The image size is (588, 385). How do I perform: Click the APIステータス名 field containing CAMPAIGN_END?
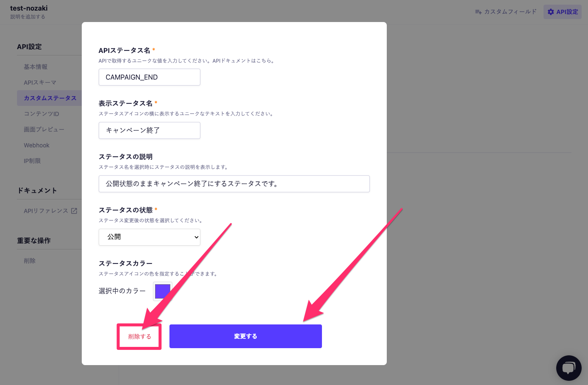click(x=149, y=77)
